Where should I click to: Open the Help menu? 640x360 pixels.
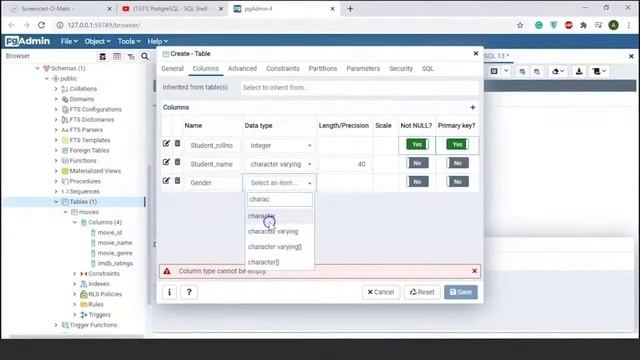(158, 42)
